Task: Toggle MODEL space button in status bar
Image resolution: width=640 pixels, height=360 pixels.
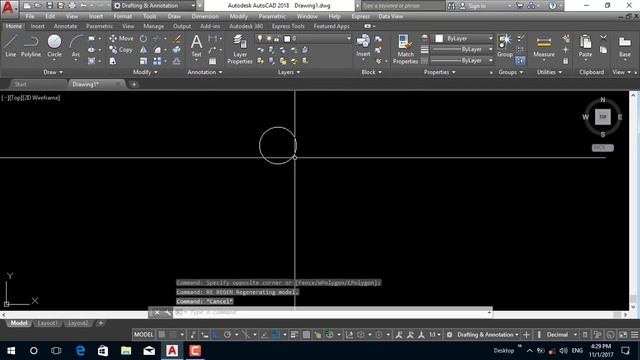Action: 143,335
